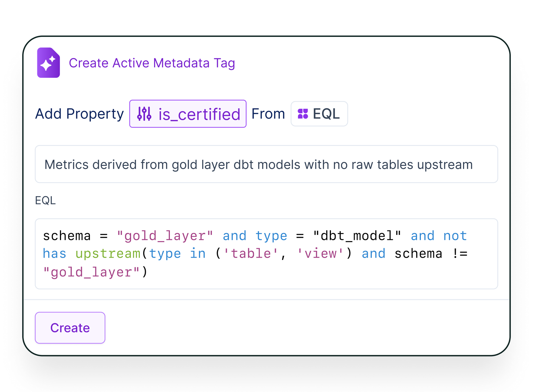Viewport: 533px width, 392px height.
Task: Click the EQL label above the code editor
Action: [x=45, y=200]
